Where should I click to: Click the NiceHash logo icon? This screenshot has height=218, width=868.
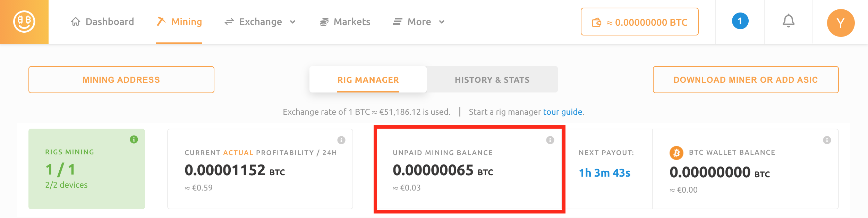coord(24,22)
